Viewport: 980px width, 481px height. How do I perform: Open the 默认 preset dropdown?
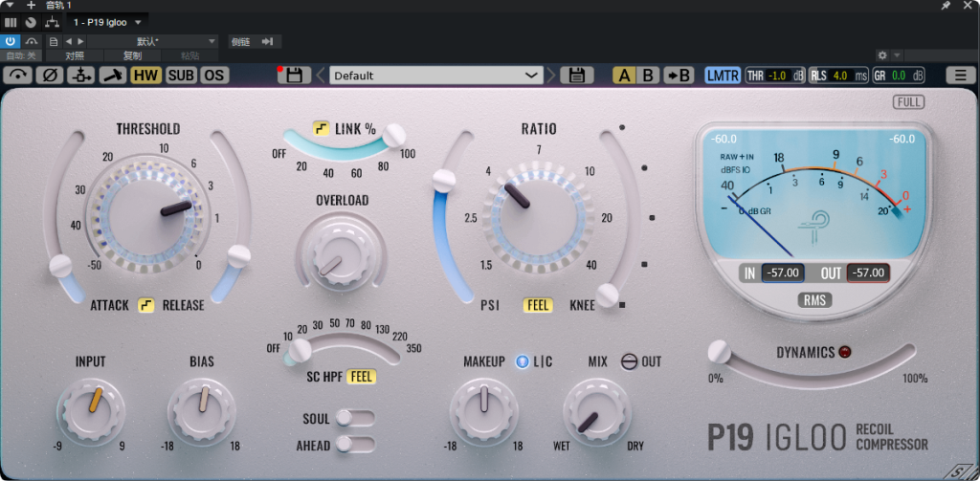pos(152,42)
